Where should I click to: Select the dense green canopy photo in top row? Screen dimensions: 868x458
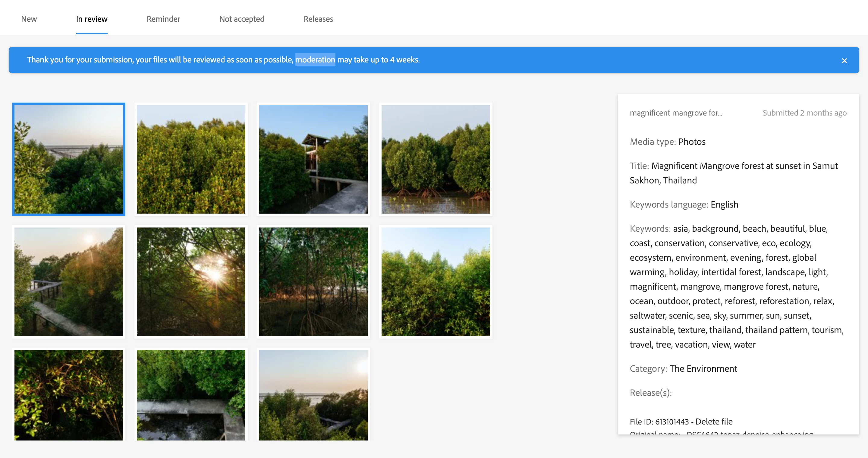tap(191, 159)
